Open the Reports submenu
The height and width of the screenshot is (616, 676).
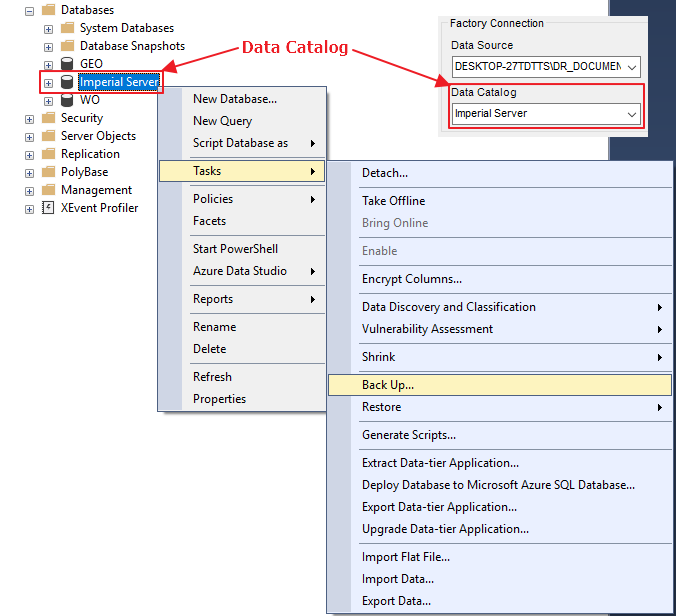[x=242, y=299]
